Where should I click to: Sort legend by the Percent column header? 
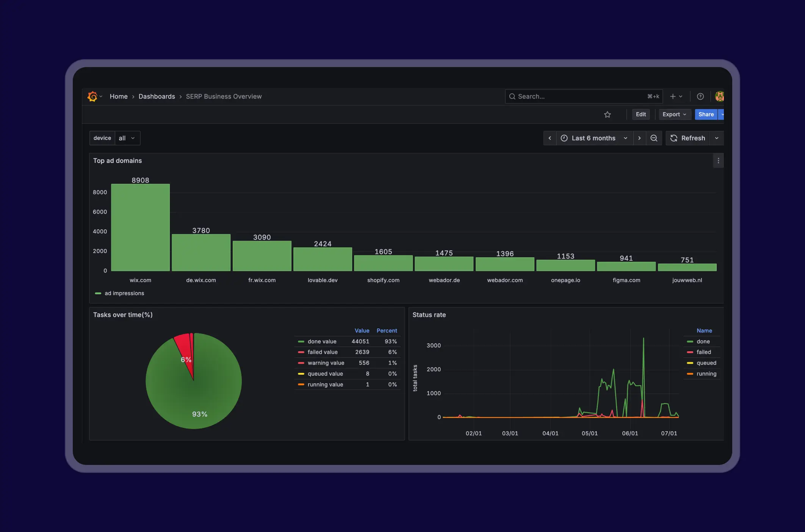pos(387,331)
